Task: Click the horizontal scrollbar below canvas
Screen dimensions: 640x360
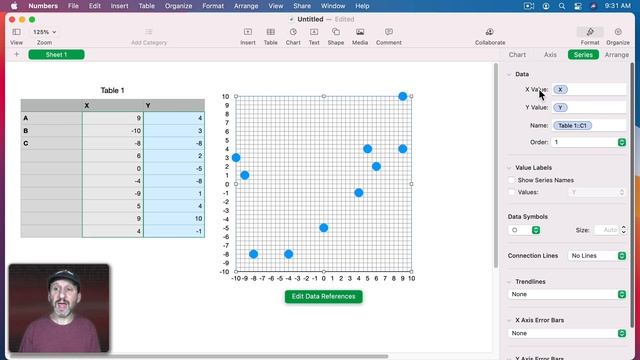Action: [x=199, y=356]
